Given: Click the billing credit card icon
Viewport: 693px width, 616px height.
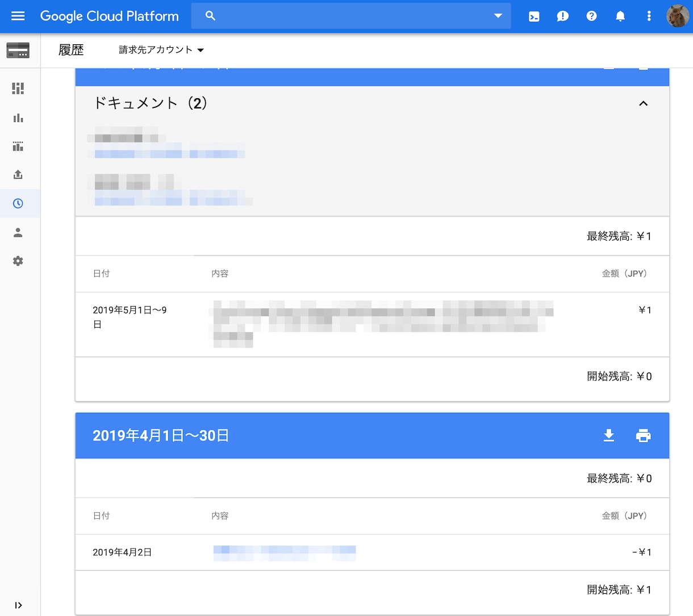Looking at the screenshot, I should coord(18,51).
